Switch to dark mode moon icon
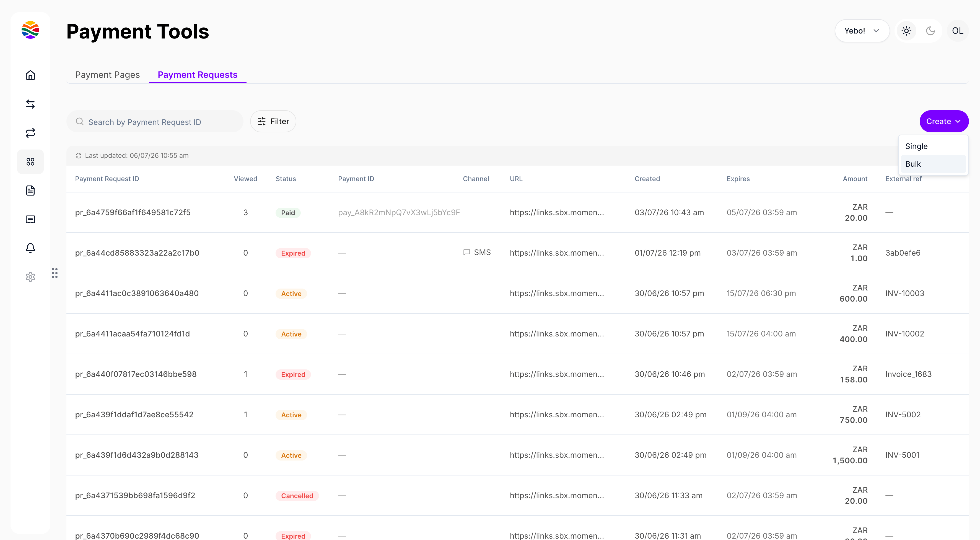This screenshot has height=540, width=980. tap(930, 31)
